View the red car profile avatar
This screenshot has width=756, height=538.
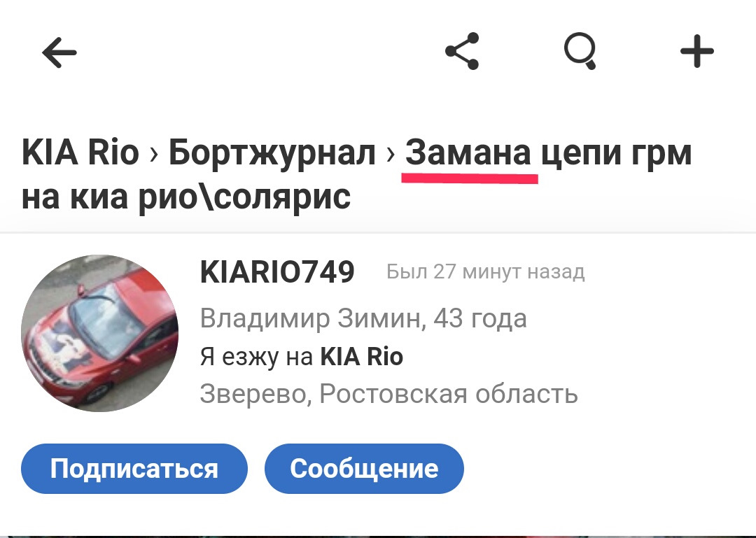tap(100, 333)
